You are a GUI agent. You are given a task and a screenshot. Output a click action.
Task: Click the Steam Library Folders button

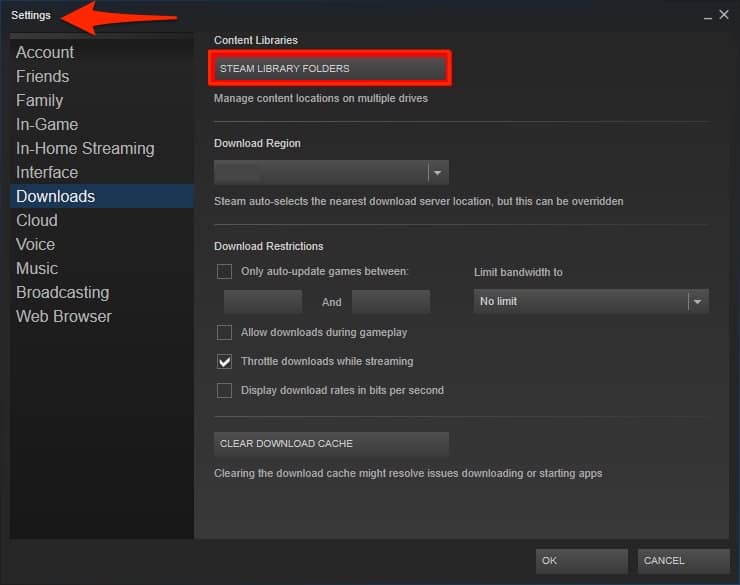330,68
